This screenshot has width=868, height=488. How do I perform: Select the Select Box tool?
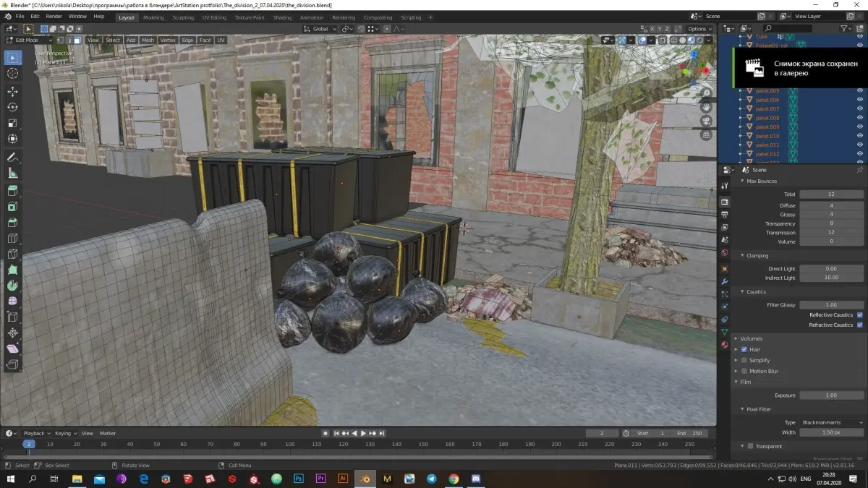(13, 58)
